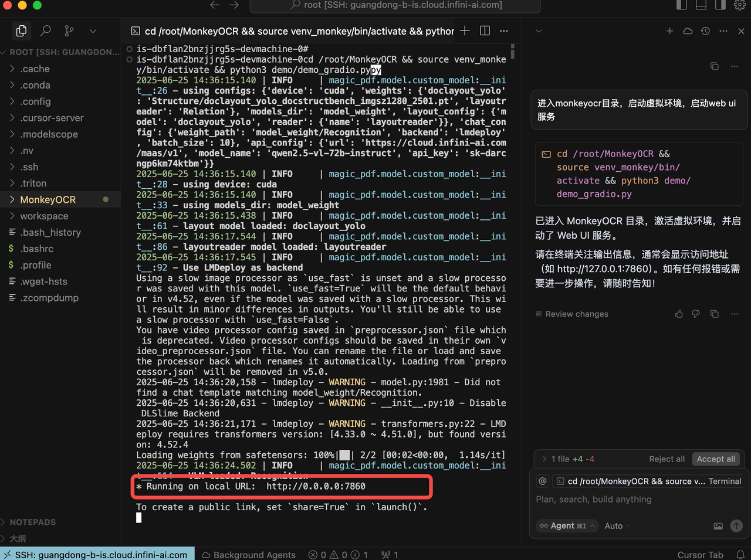Open the Auto model selector
This screenshot has height=560, width=751.
point(615,525)
